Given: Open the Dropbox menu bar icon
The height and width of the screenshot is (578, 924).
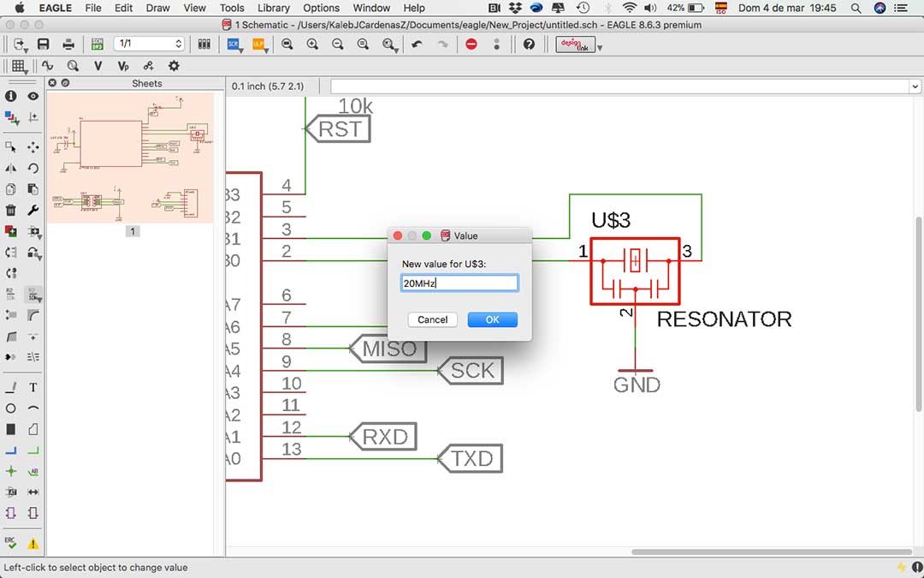Looking at the screenshot, I should 516,9.
